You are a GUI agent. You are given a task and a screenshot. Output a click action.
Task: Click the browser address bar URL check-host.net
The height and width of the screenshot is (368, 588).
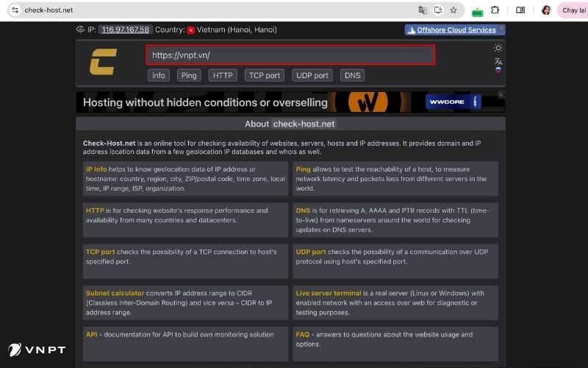[x=49, y=10]
